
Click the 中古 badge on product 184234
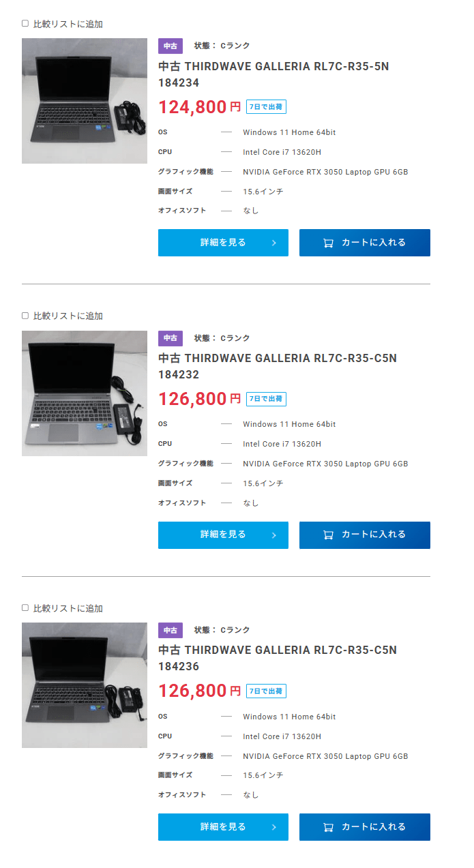tap(171, 46)
